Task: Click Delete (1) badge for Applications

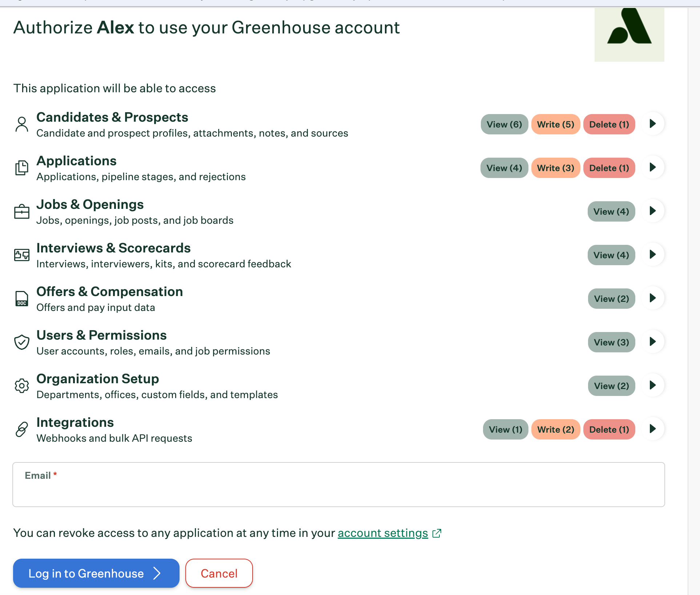Action: click(x=609, y=168)
